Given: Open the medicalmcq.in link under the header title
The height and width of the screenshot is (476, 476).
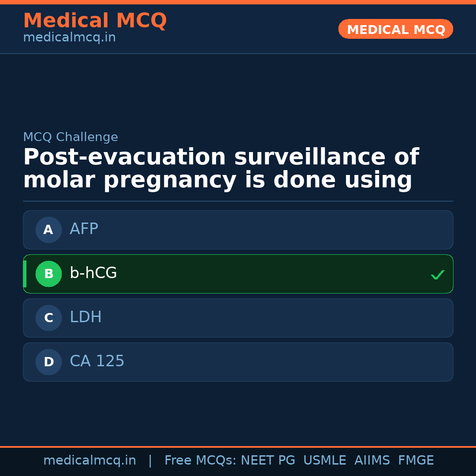Looking at the screenshot, I should click(69, 38).
